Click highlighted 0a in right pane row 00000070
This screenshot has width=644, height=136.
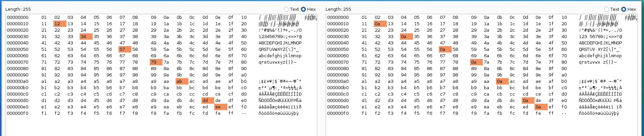(476, 62)
